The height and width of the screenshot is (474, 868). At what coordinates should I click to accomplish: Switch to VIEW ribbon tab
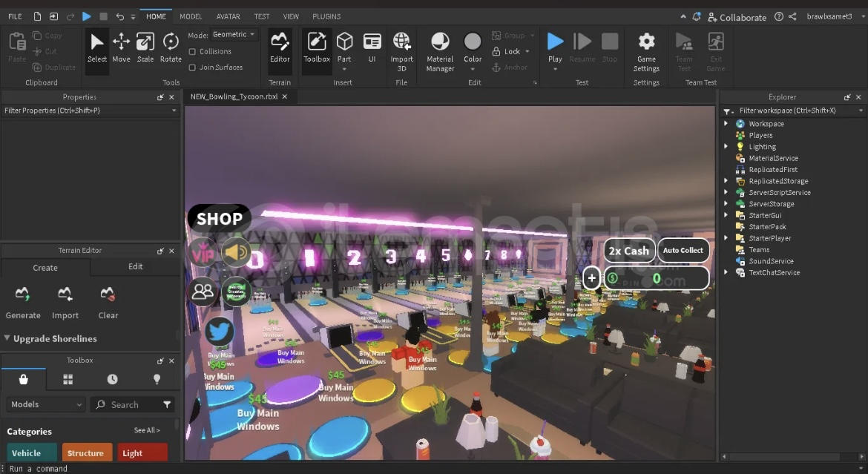291,16
